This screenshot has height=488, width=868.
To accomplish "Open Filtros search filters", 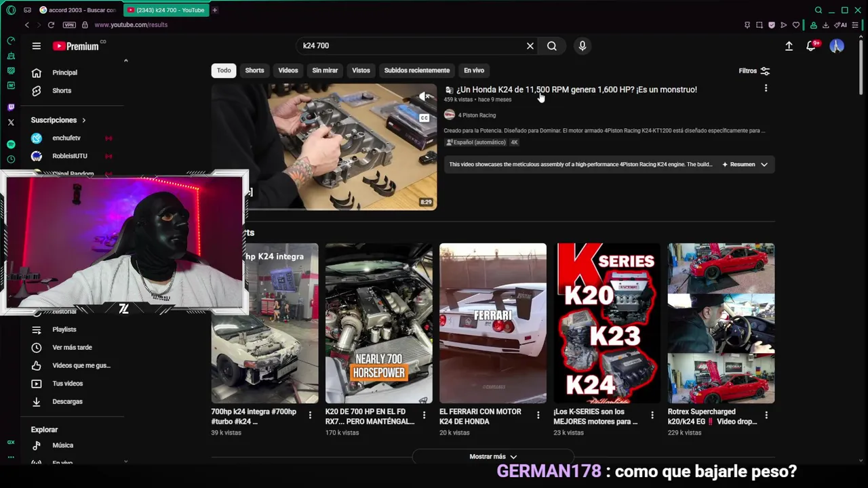I will [x=754, y=71].
